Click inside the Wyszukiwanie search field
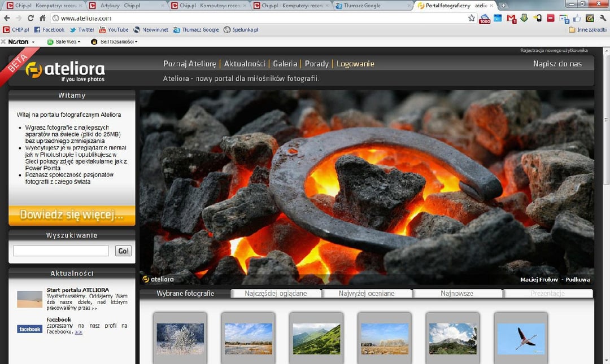 (61, 251)
